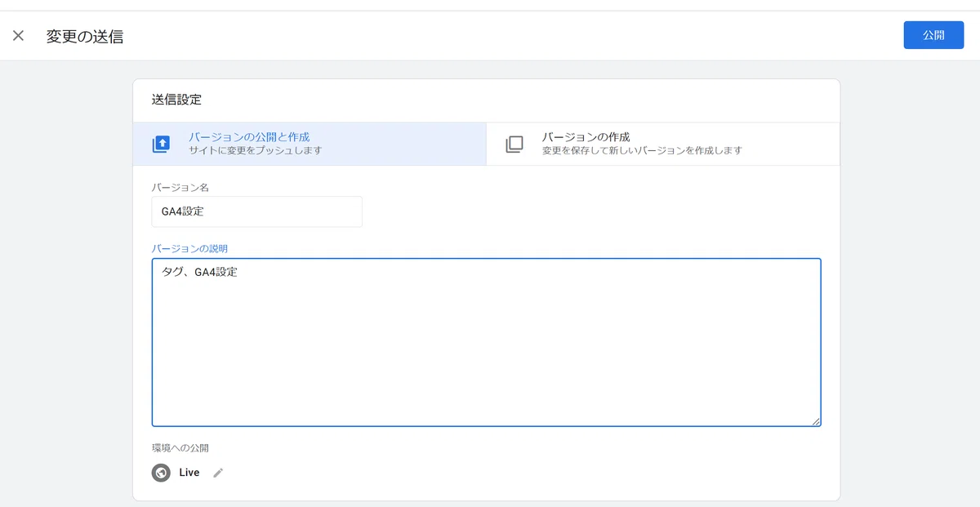Click the タグ、GA4設定 text in description

[x=200, y=273]
